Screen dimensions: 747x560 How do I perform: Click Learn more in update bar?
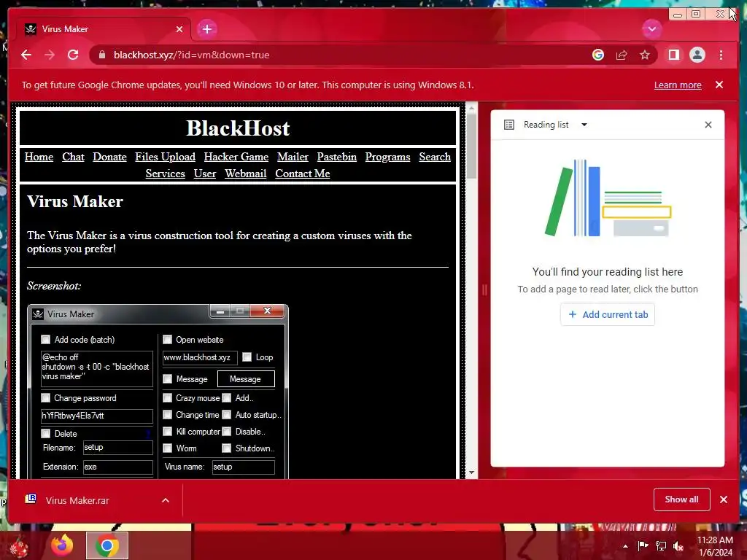[678, 85]
